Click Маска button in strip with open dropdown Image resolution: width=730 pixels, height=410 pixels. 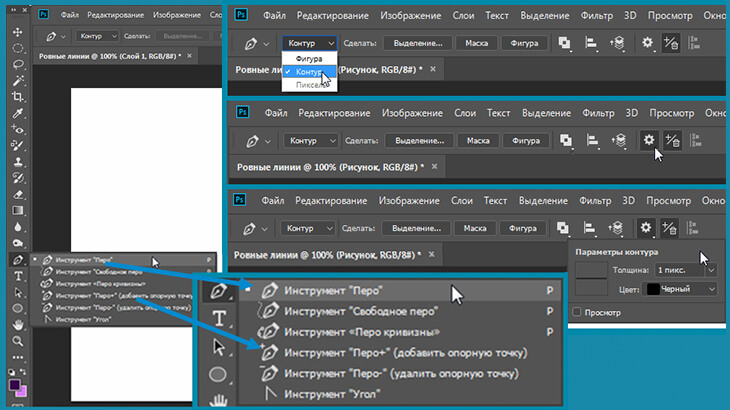[x=476, y=43]
